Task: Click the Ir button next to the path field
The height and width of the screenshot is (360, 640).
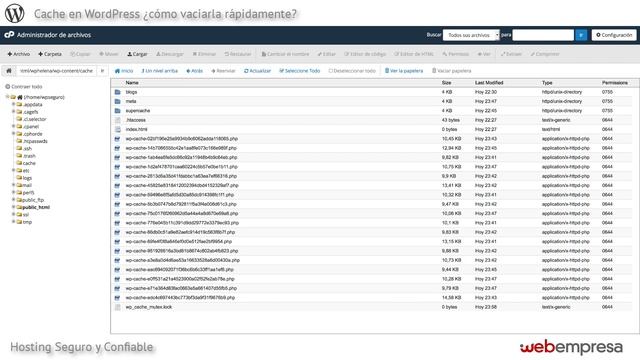Action: tap(102, 71)
